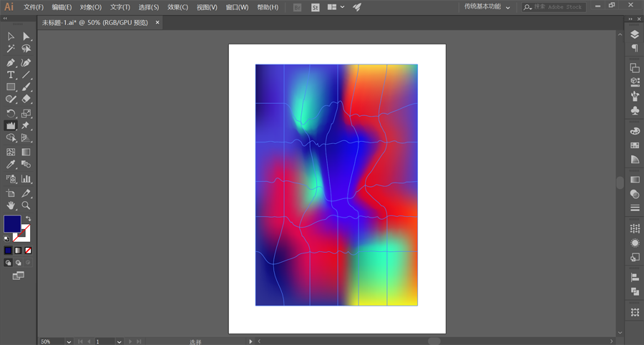Viewport: 644px width, 345px height.
Task: Select the Direct Selection tool
Action: point(26,36)
